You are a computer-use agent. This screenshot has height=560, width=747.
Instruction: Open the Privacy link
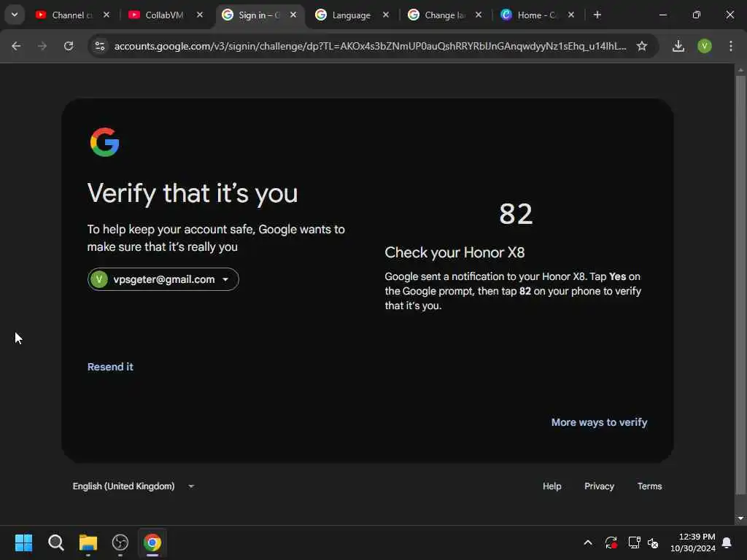tap(599, 486)
